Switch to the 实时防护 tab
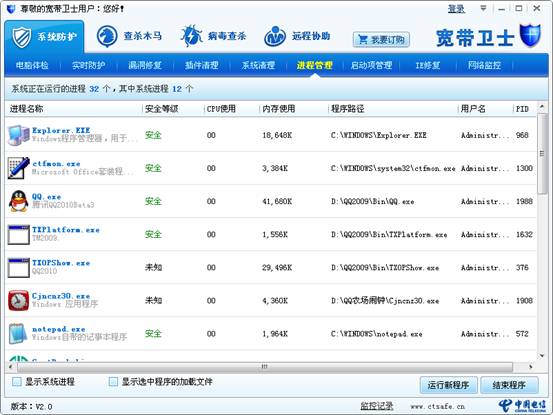 point(89,65)
